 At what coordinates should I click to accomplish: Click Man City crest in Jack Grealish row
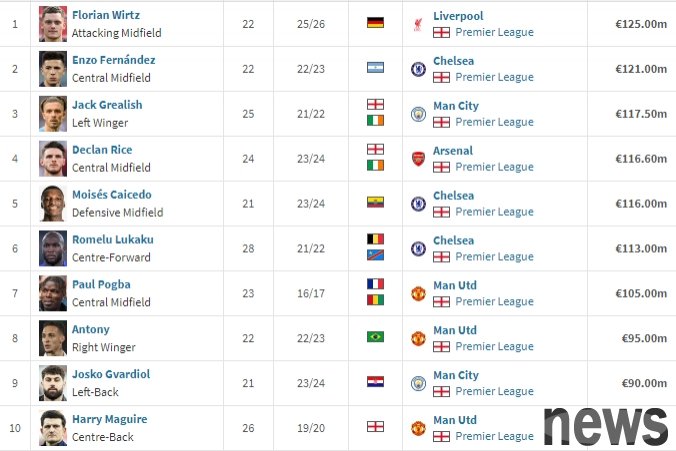click(x=418, y=114)
